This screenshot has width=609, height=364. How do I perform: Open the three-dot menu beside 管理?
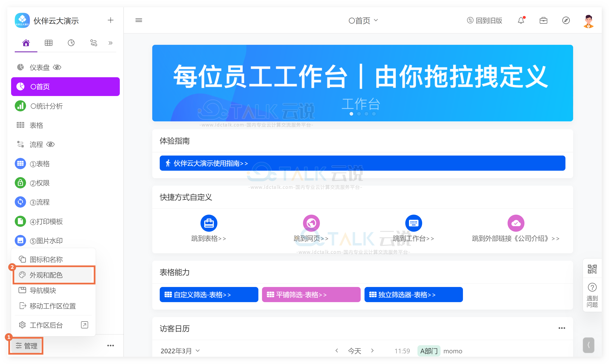tap(110, 346)
